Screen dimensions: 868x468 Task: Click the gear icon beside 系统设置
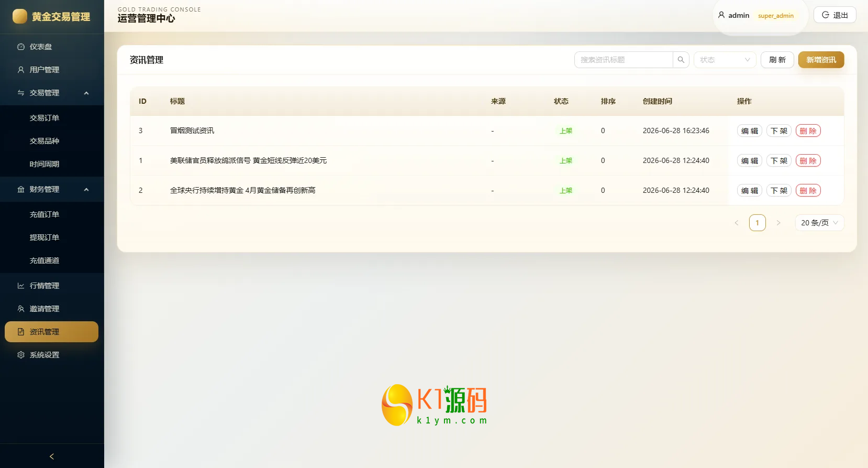(21, 355)
